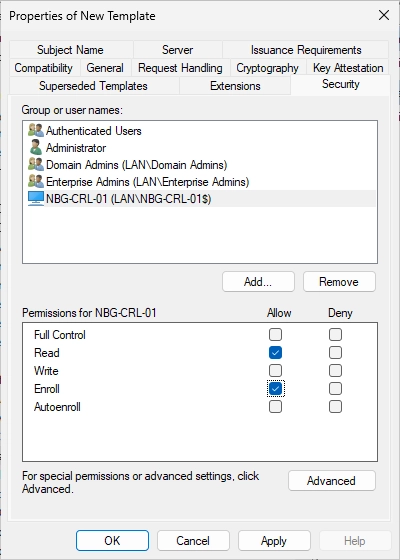Viewport: 400px width, 560px height.
Task: Enable Allow for Autoenroll
Action: pyautogui.click(x=275, y=406)
